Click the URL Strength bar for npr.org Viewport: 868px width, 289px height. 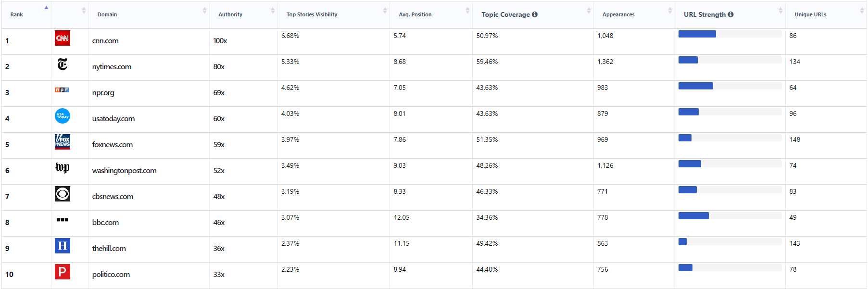pos(730,86)
